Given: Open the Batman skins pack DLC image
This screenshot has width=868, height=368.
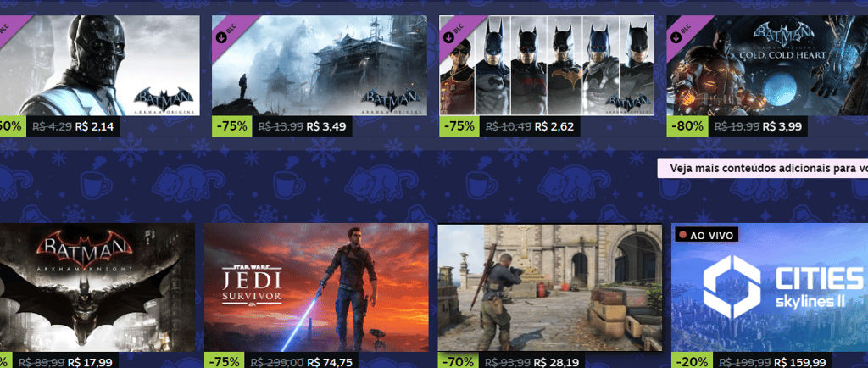Looking at the screenshot, I should [x=547, y=65].
